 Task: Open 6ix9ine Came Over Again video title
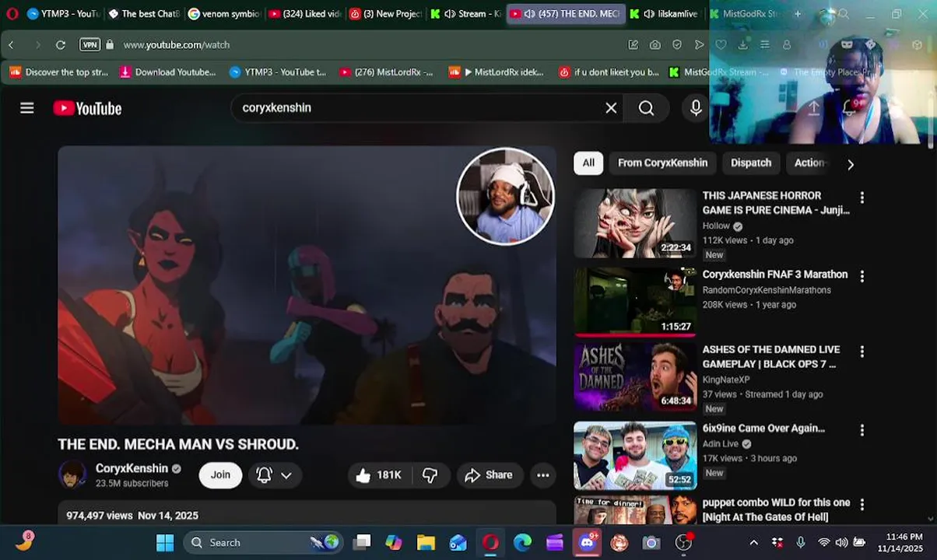pos(763,429)
